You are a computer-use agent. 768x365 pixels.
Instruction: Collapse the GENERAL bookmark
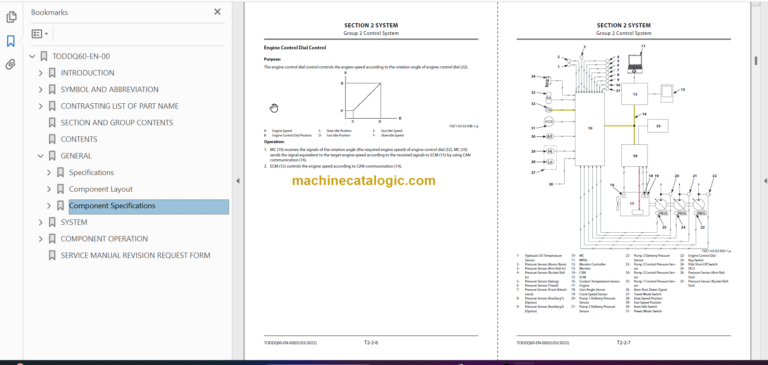(41, 156)
